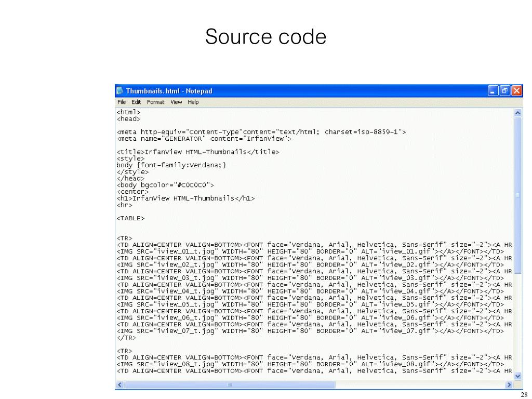Viewport: 532px width, 399px height.
Task: Click the </style> closing tag line
Action: pos(132,171)
